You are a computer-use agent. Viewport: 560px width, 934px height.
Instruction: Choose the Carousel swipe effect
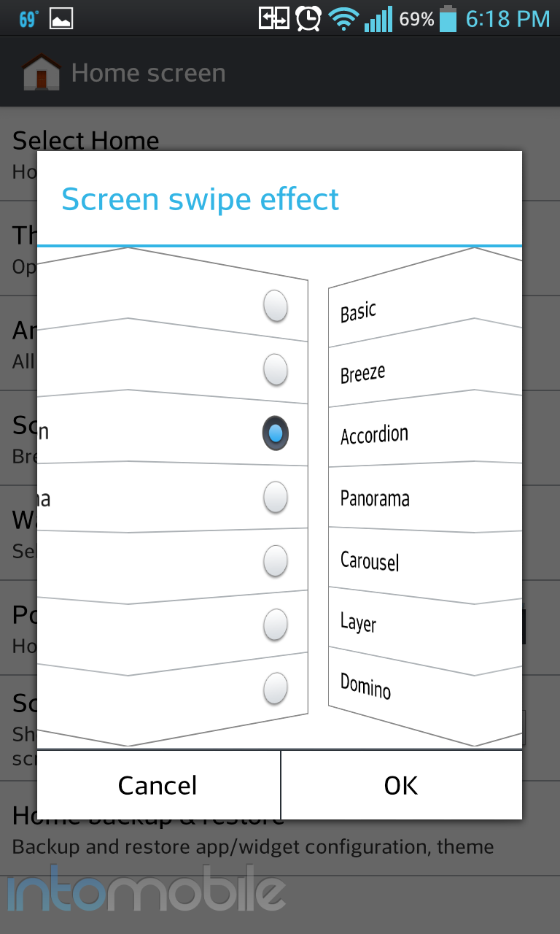pos(370,561)
